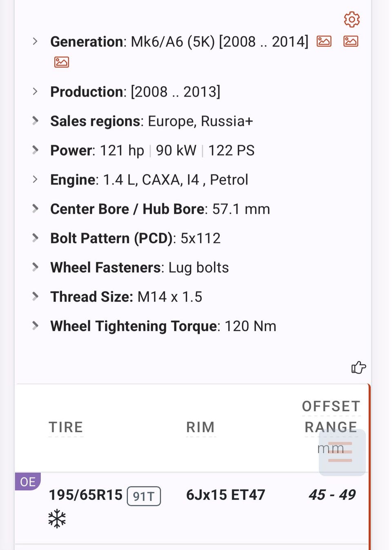Click the snowflake winter tire icon
This screenshot has height=550, width=392.
coord(57,519)
